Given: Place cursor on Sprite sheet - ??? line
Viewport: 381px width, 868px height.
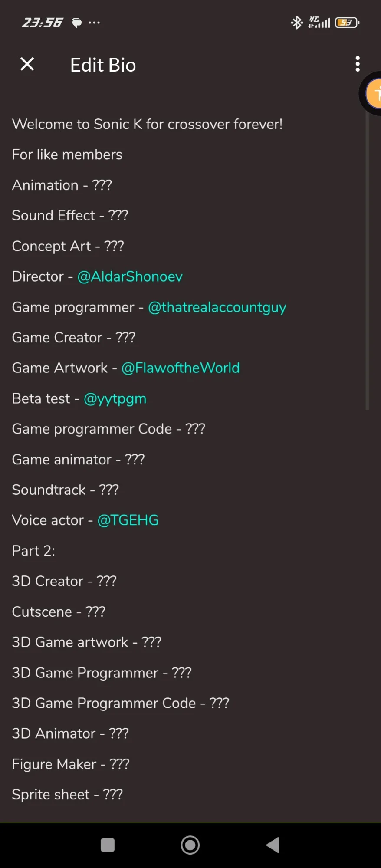Looking at the screenshot, I should pyautogui.click(x=67, y=795).
